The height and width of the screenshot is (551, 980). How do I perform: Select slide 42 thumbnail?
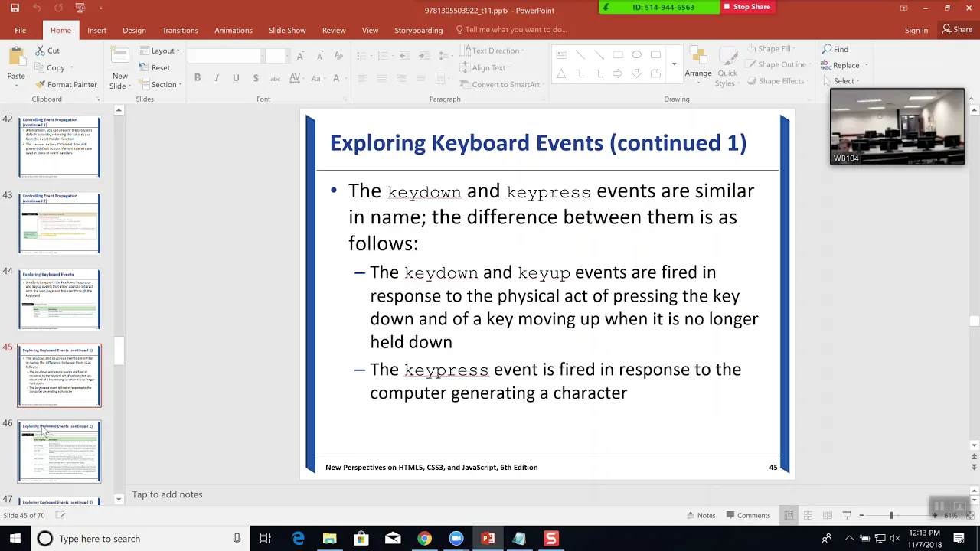pyautogui.click(x=59, y=147)
